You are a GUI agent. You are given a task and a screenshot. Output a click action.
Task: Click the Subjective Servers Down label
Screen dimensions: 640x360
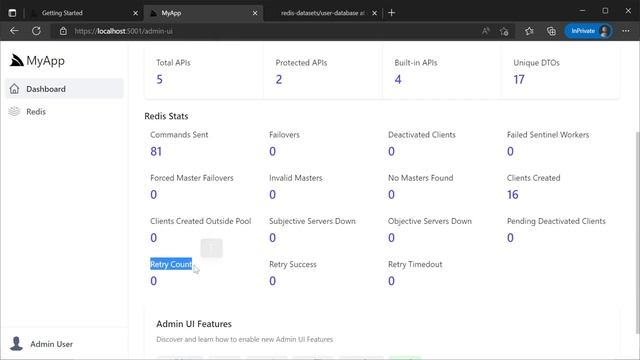coord(312,221)
